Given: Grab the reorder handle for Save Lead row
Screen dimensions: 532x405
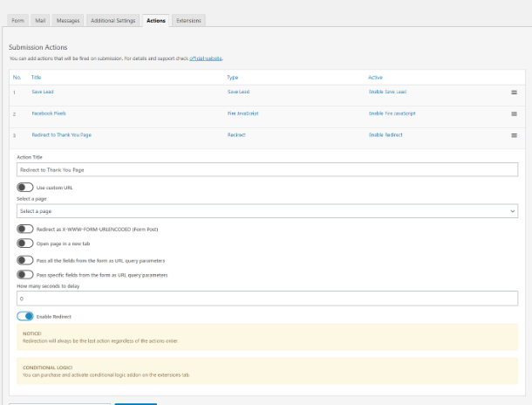Looking at the screenshot, I should (514, 93).
